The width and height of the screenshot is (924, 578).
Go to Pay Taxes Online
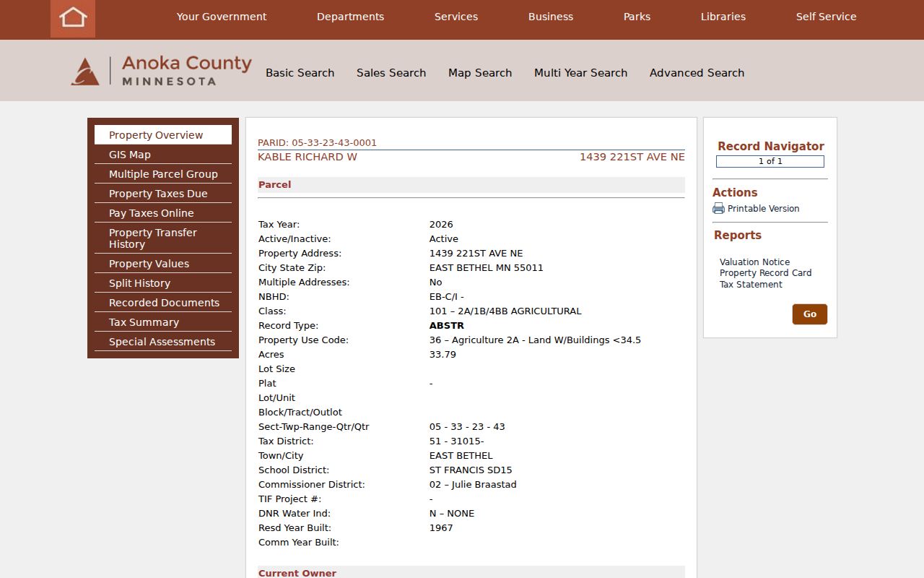pyautogui.click(x=163, y=213)
